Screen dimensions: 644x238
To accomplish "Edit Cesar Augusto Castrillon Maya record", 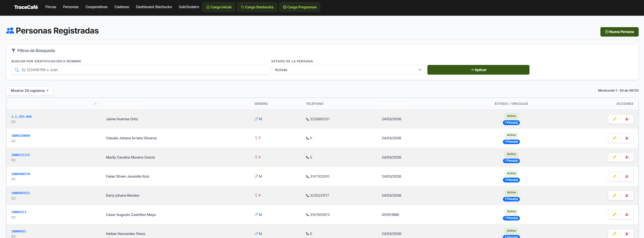I will (614, 215).
